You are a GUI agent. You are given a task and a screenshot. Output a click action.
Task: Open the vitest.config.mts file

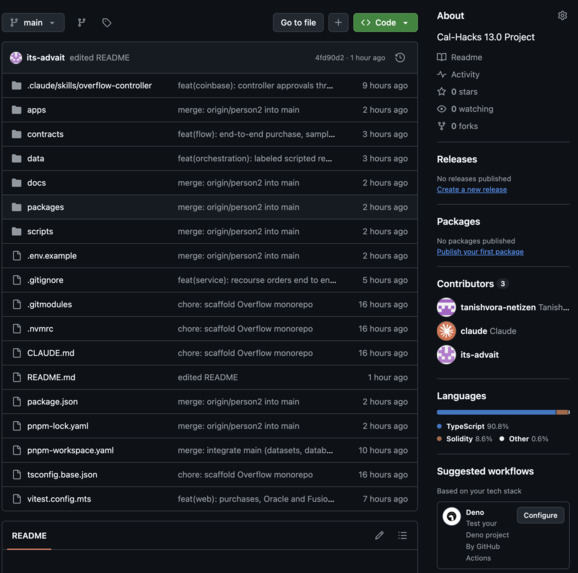[x=59, y=499]
